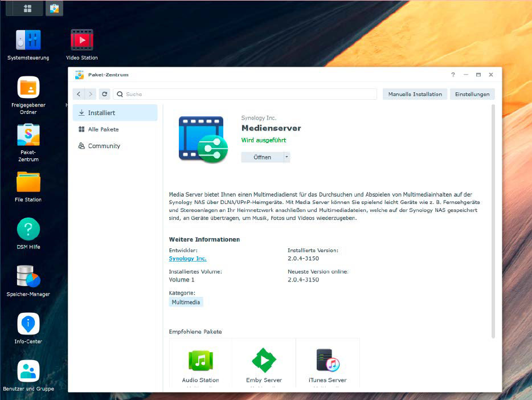Maximize the Paket-Zentrum window
The width and height of the screenshot is (532, 400).
478,75
